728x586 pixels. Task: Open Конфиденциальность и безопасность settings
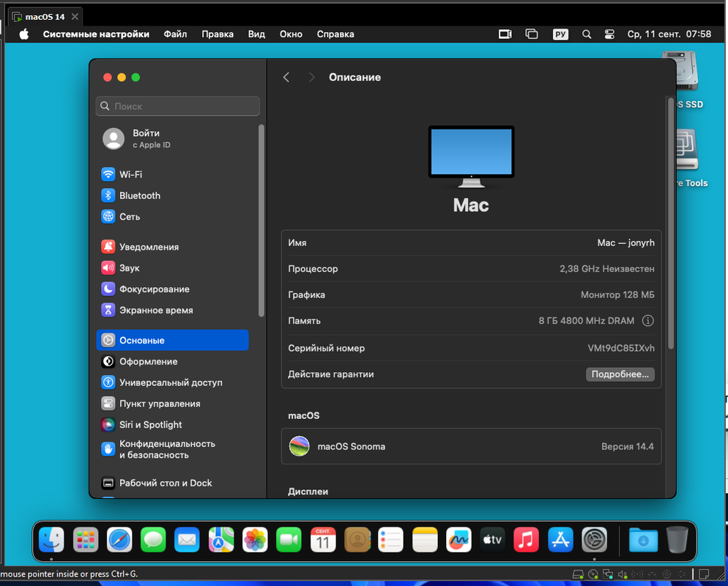[x=172, y=450]
